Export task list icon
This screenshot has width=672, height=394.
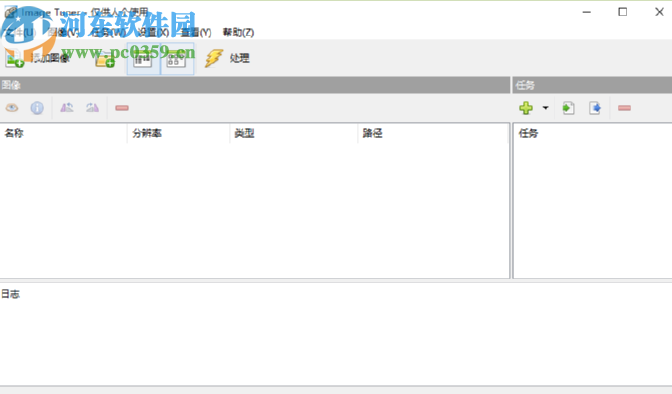[595, 108]
